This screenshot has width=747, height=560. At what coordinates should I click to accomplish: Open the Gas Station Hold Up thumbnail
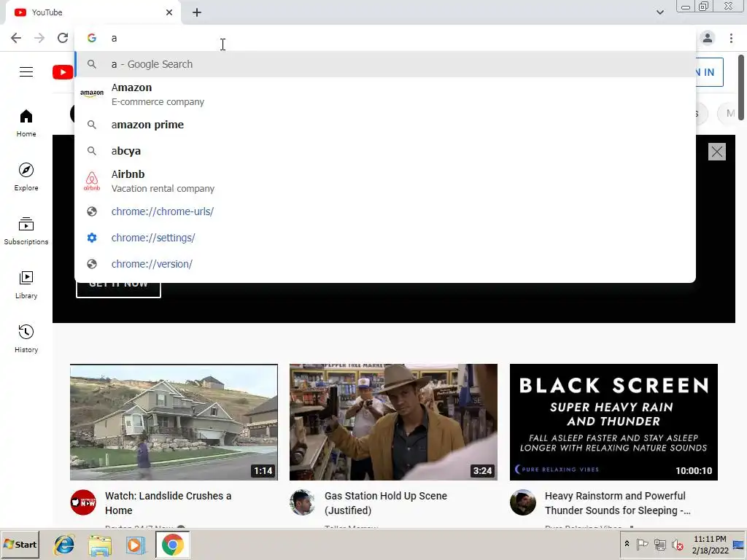pyautogui.click(x=393, y=422)
